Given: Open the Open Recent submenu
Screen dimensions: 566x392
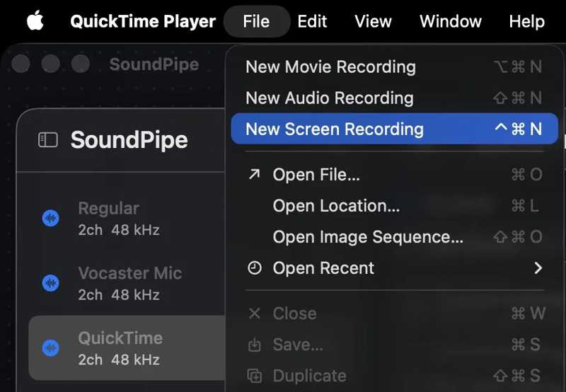Looking at the screenshot, I should click(394, 268).
